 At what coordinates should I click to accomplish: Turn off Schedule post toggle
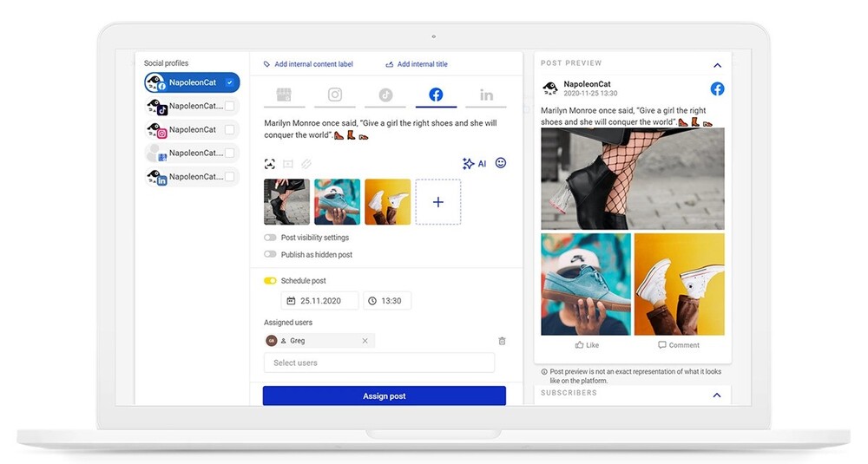pyautogui.click(x=270, y=281)
